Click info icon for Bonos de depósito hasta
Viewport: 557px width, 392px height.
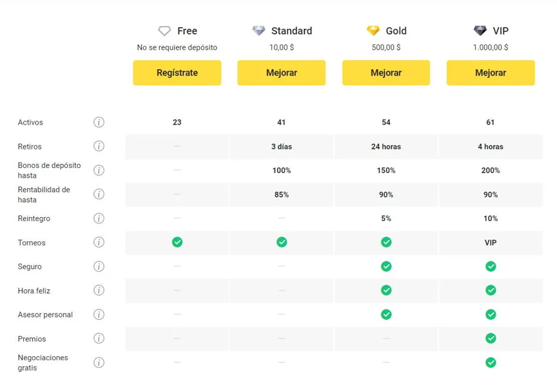tap(99, 170)
